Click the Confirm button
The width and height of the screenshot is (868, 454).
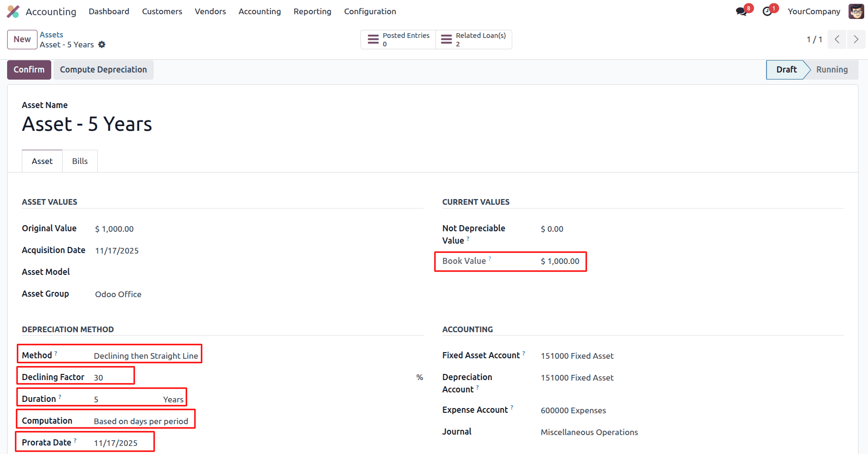click(29, 69)
